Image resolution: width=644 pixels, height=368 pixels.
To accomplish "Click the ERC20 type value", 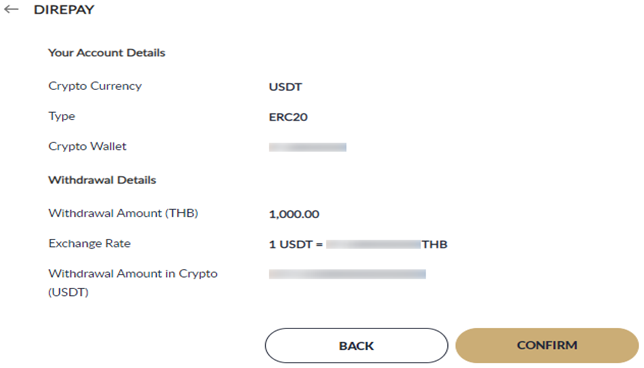I will (x=288, y=117).
